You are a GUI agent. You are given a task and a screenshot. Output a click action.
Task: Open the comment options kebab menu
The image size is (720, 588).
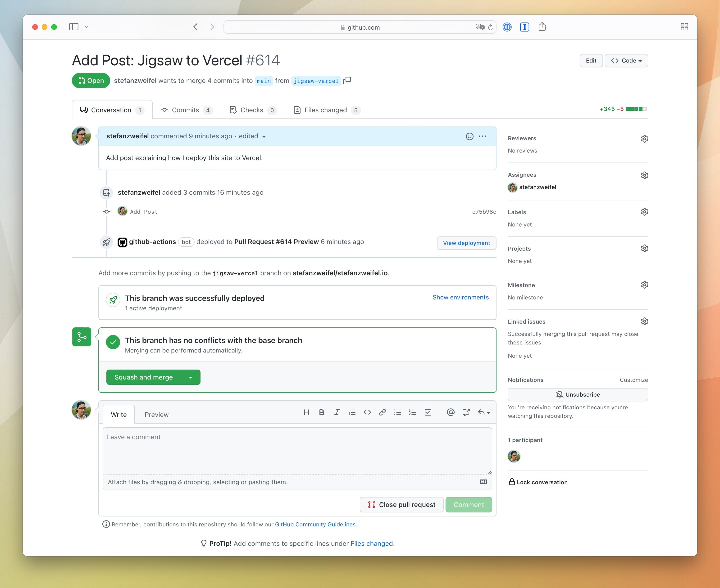coord(483,136)
